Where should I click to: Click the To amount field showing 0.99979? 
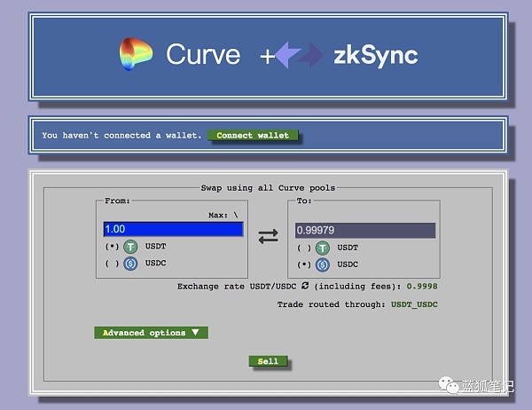click(x=364, y=231)
